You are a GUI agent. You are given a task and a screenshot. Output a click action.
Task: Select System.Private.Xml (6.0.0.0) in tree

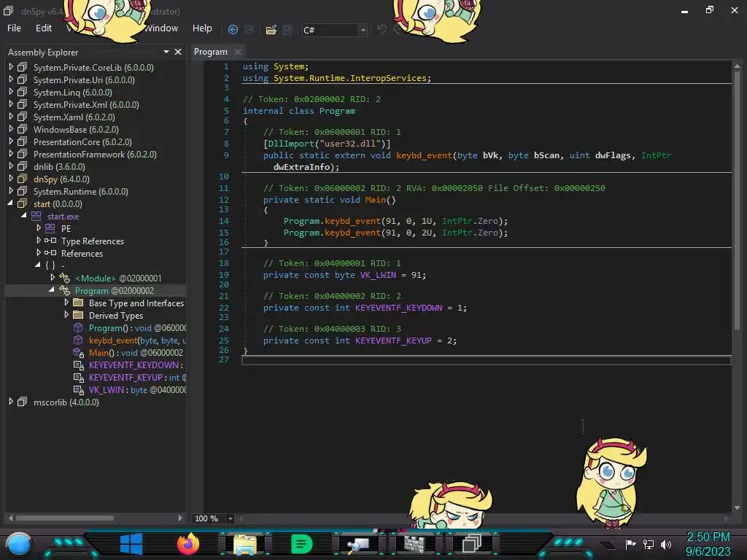(86, 104)
